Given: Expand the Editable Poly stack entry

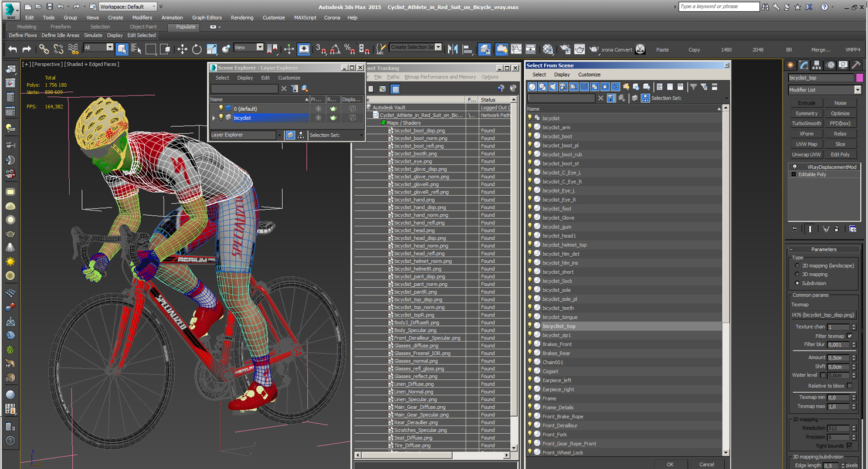Looking at the screenshot, I should pyautogui.click(x=794, y=175).
